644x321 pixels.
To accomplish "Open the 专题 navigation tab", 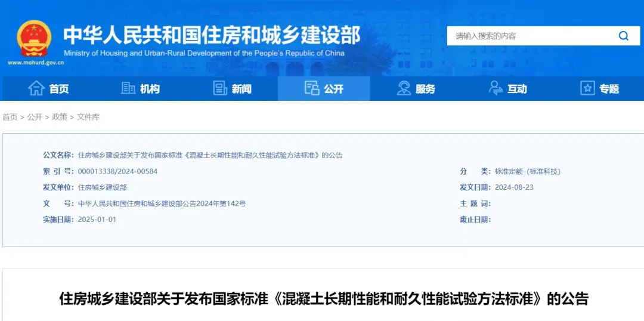I will pos(599,88).
